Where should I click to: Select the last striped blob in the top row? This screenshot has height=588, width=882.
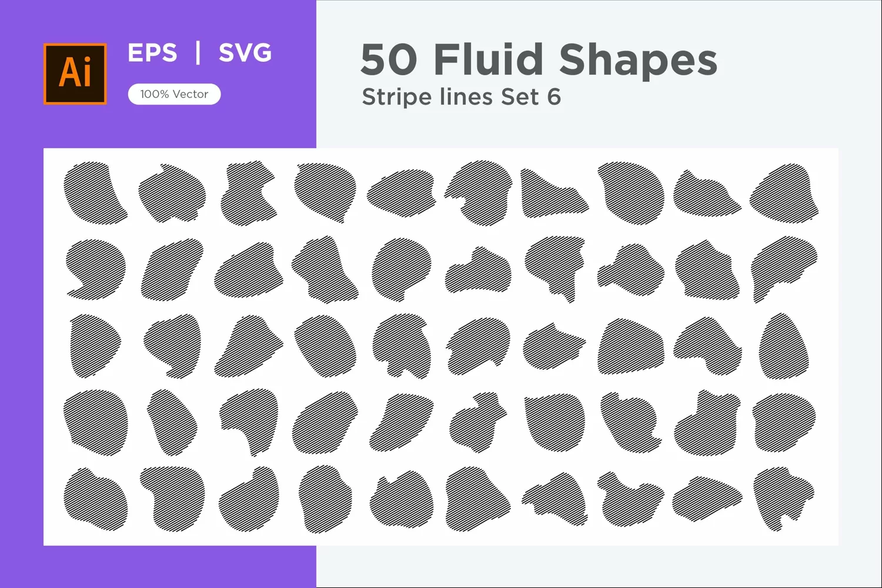pyautogui.click(x=784, y=193)
